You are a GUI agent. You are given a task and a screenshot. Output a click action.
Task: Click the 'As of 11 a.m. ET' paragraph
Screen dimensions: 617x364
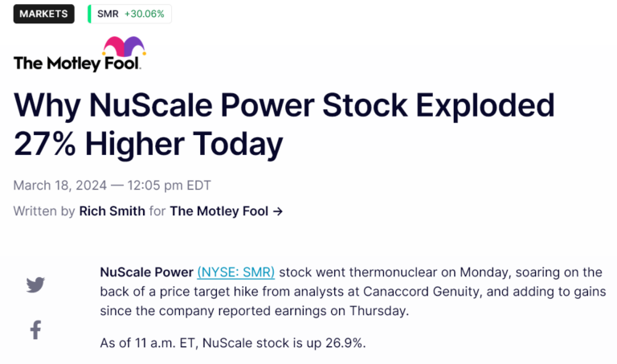click(232, 343)
